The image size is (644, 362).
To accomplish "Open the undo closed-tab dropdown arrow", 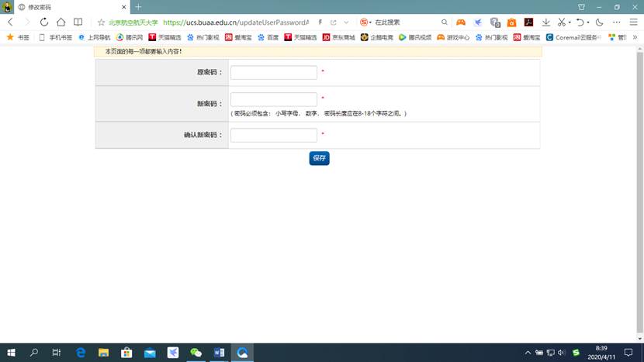I will 587,23.
